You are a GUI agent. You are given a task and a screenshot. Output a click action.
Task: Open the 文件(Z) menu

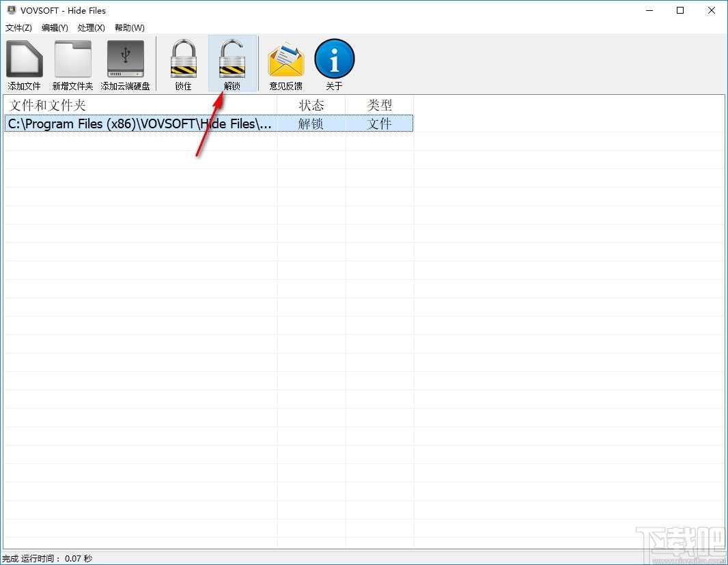18,27
